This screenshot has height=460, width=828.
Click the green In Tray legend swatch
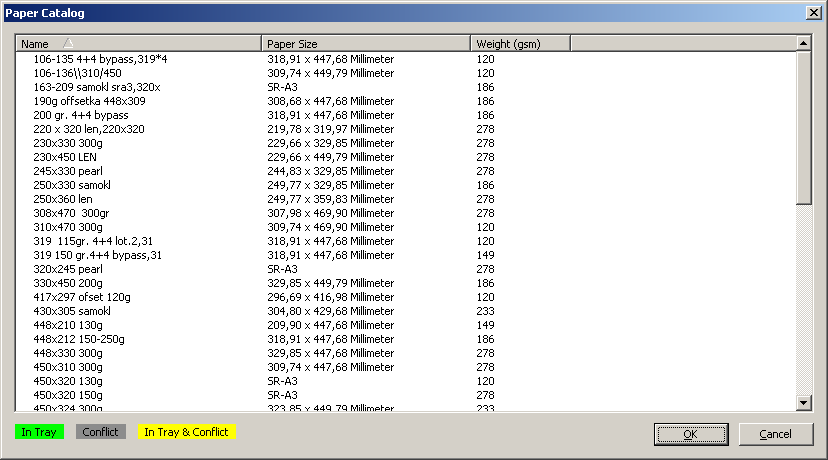(39, 432)
